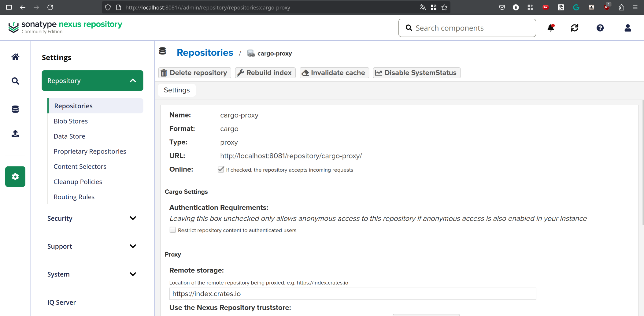The image size is (644, 316).
Task: Click the tracking protection shield icon
Action: point(108,7)
